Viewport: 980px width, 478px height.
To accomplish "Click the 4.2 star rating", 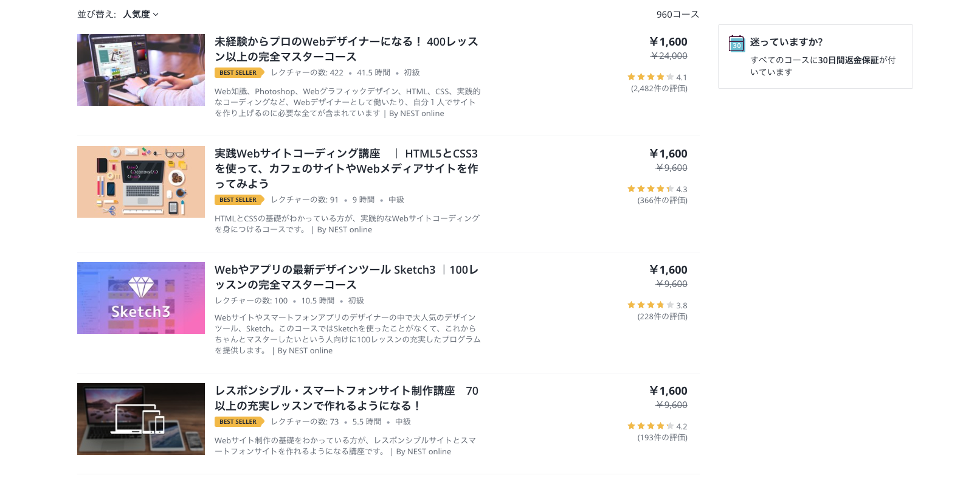I will click(657, 426).
